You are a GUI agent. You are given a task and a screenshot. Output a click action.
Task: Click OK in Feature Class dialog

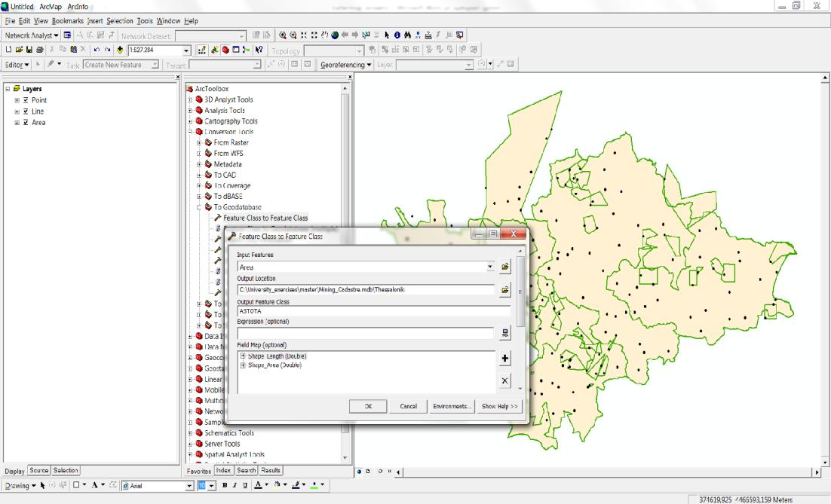click(x=368, y=406)
